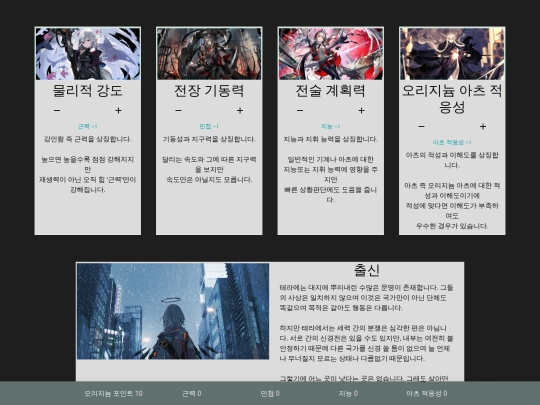Click the 민첩 0 status entry
Screen dimensions: 540x405
pos(270,393)
